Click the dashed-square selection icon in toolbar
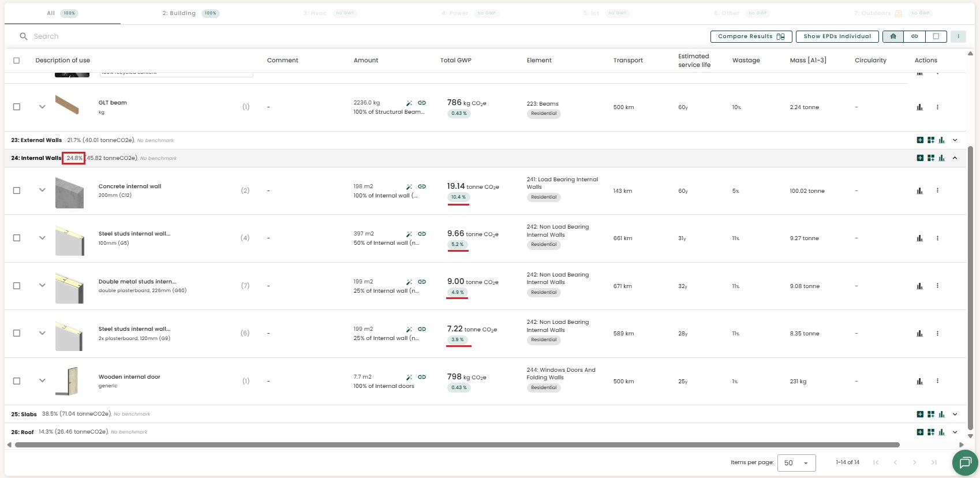Screen dimensions: 980x478 (x=936, y=36)
